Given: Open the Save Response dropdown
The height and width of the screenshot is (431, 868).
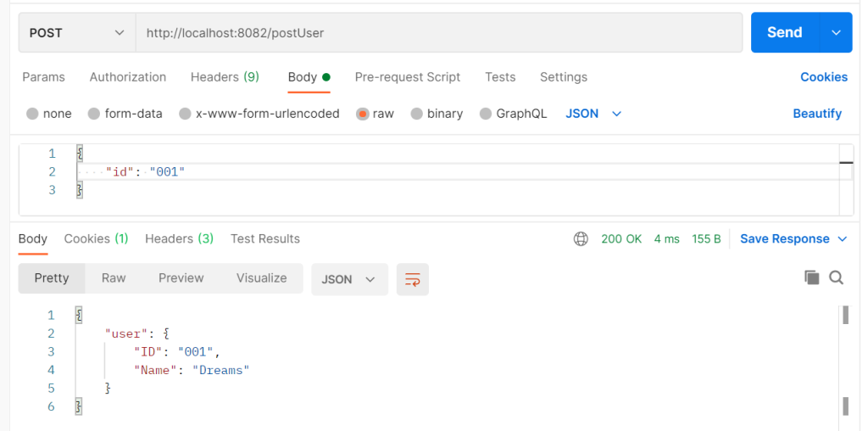Looking at the screenshot, I should pyautogui.click(x=793, y=239).
